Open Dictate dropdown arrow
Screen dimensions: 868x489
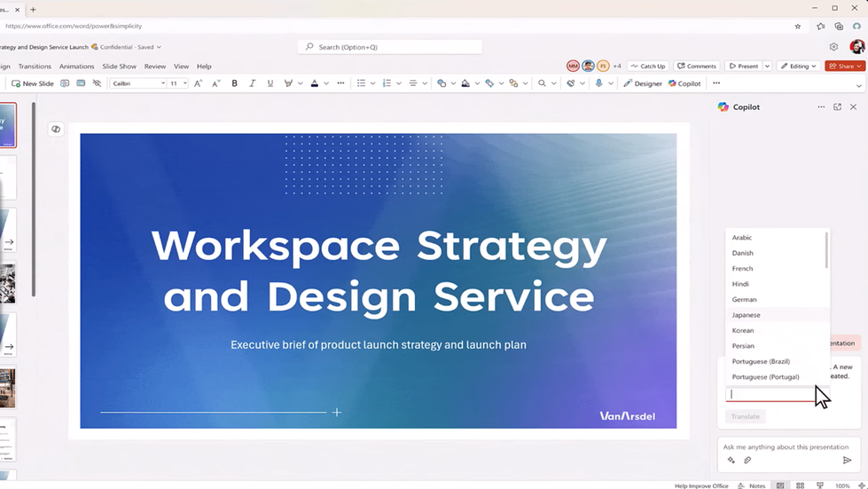click(x=611, y=83)
